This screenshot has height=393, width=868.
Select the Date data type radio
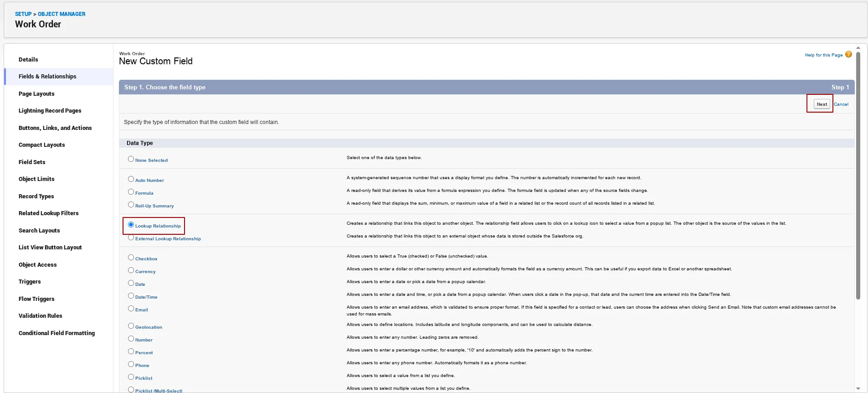(131, 283)
